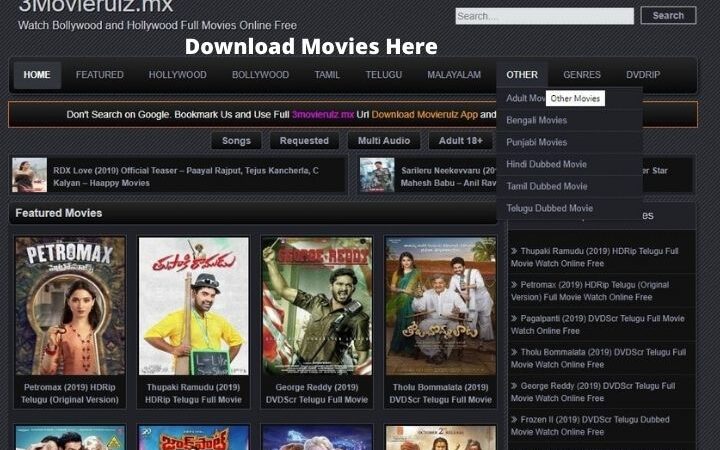720x450 pixels.
Task: Open the Tholu Bommalata movie poster
Action: 441,306
